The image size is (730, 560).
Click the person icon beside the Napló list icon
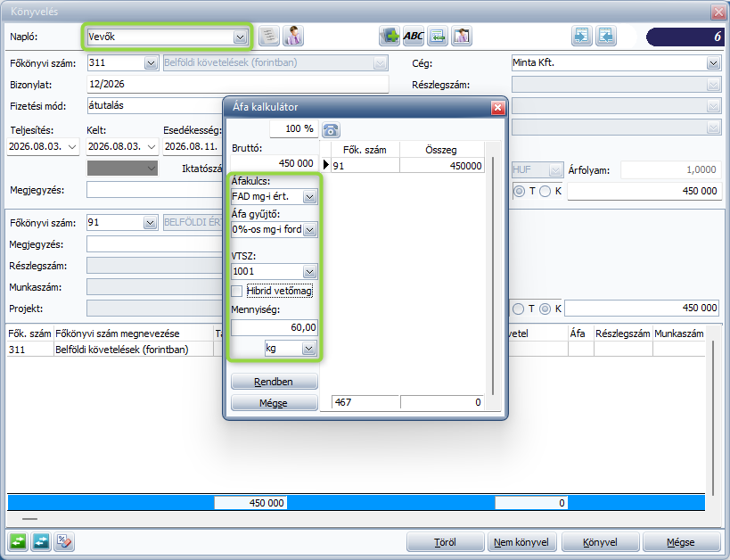pos(293,36)
